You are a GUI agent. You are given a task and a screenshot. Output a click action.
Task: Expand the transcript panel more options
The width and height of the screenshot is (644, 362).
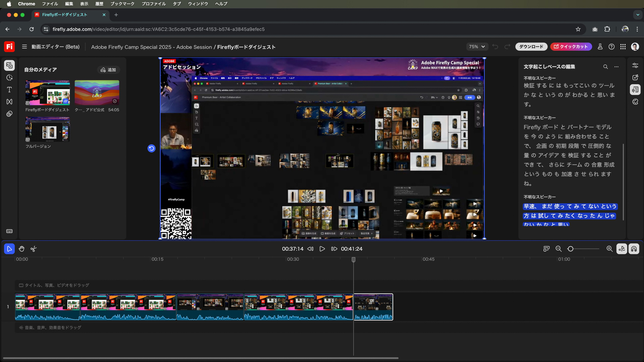[616, 67]
